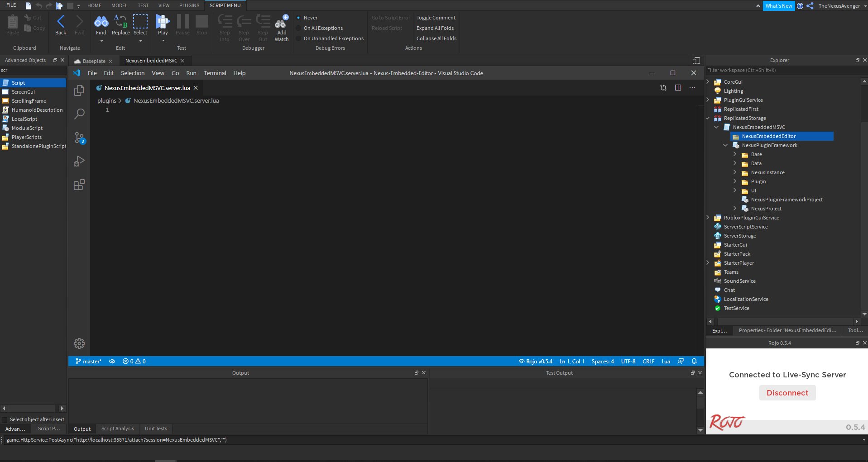Click Expand All Folds action
This screenshot has height=462, width=868.
[x=435, y=28]
